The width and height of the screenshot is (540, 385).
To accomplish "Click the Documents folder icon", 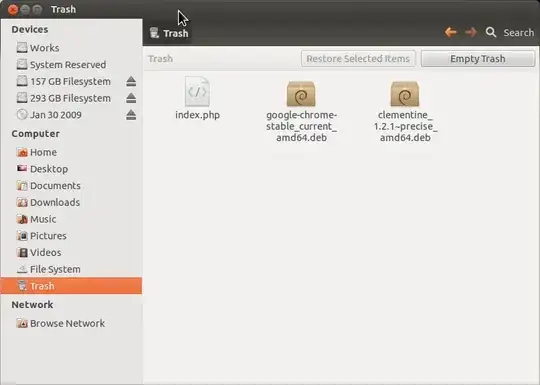I will click(22, 186).
